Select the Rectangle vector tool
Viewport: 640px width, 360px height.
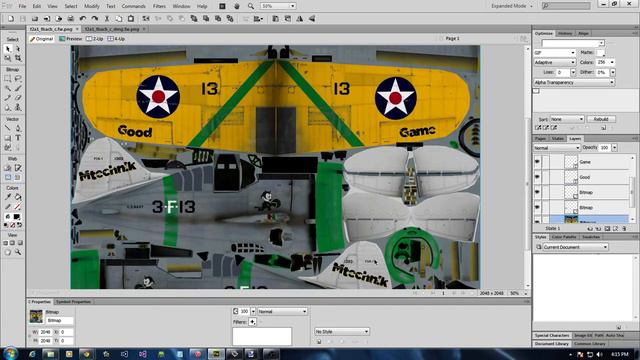point(8,138)
